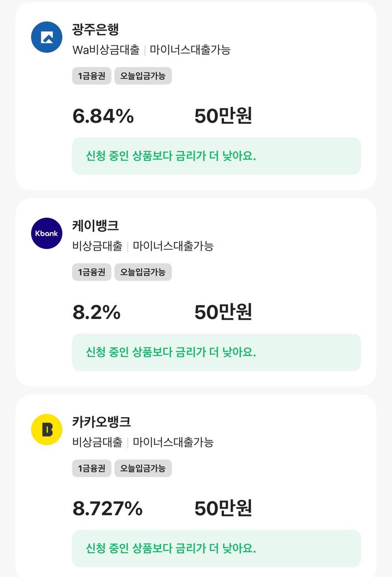Tap 오늘입금가능 tag on 카카오뱅크 card
Image resolution: width=392 pixels, height=577 pixels.
tap(143, 468)
